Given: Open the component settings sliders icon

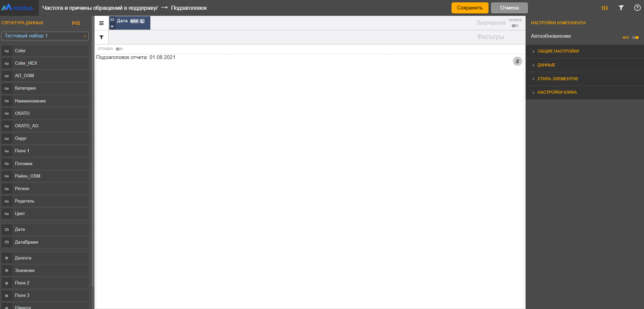Looking at the screenshot, I should click(x=605, y=8).
